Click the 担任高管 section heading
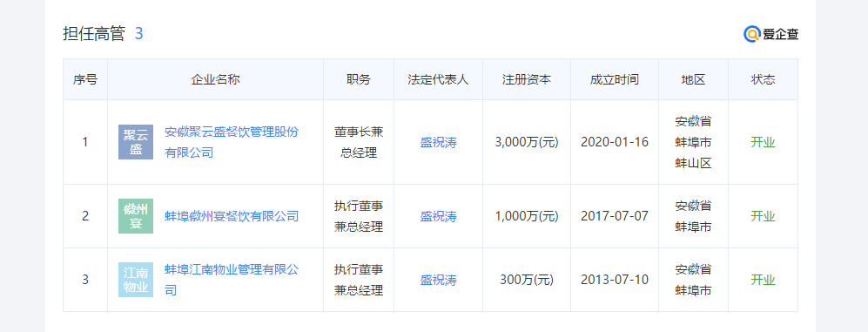This screenshot has height=332, width=868. point(94,34)
